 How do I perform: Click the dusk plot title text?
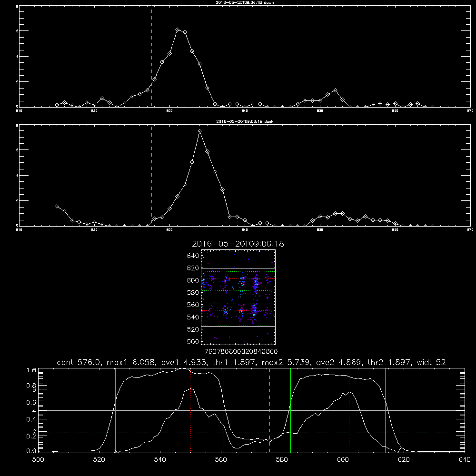coord(245,121)
